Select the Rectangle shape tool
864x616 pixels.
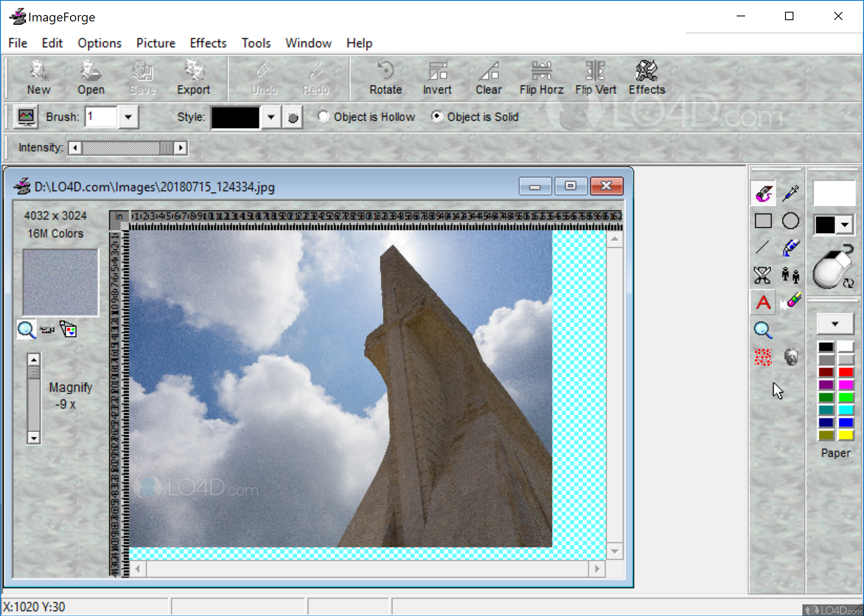click(763, 220)
